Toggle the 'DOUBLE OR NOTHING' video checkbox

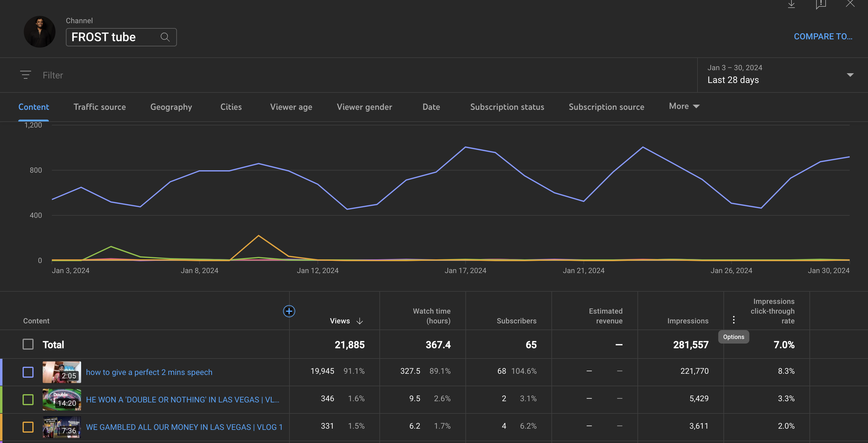28,399
